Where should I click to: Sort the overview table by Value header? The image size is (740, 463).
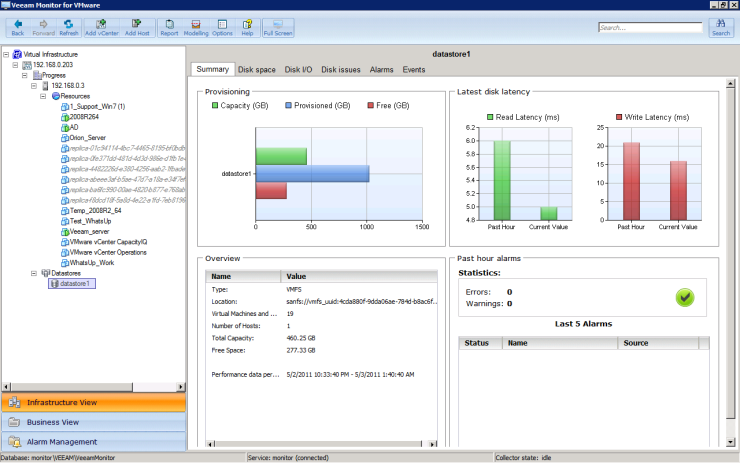(359, 276)
